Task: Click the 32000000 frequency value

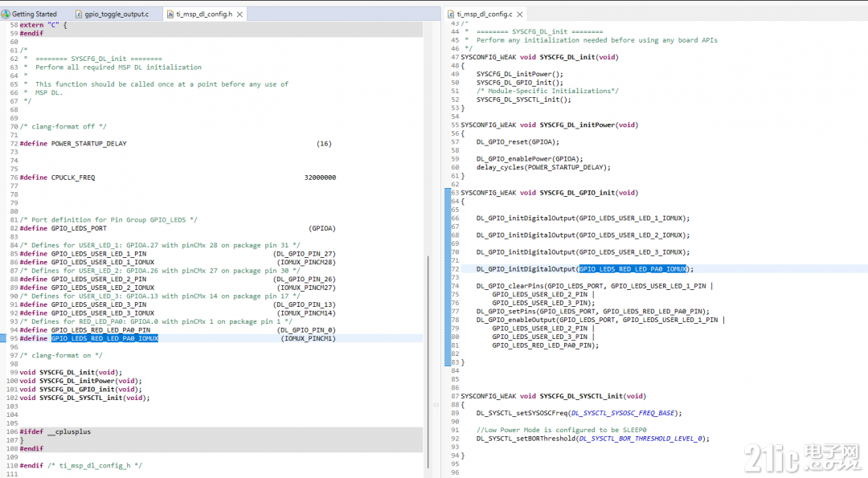Action: [x=320, y=178]
